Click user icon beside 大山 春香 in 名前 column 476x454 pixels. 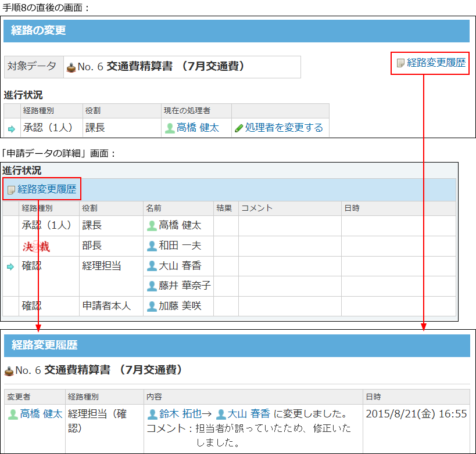pos(152,266)
